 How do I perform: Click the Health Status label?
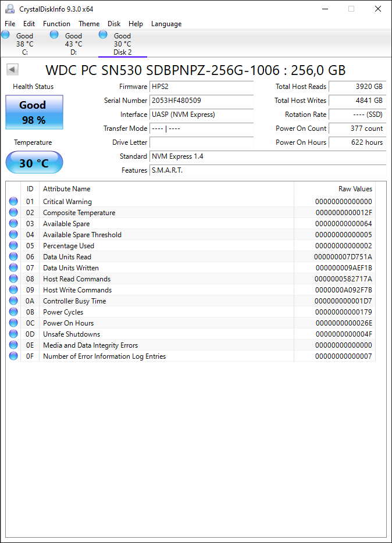[33, 87]
